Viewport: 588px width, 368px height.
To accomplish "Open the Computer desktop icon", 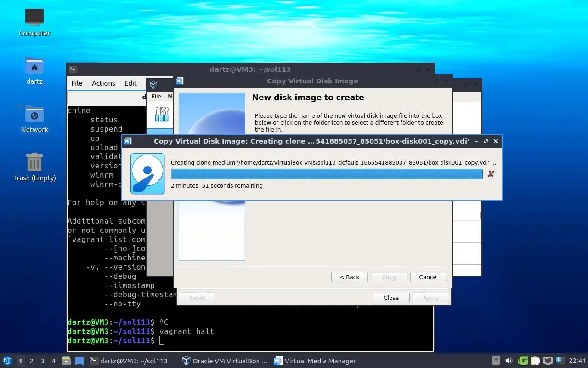I will (34, 23).
